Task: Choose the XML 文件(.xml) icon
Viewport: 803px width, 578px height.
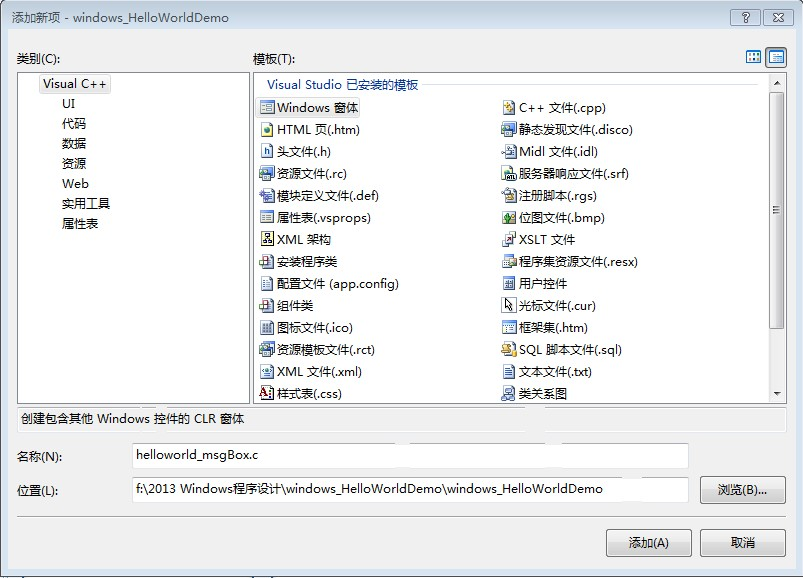Action: point(267,372)
